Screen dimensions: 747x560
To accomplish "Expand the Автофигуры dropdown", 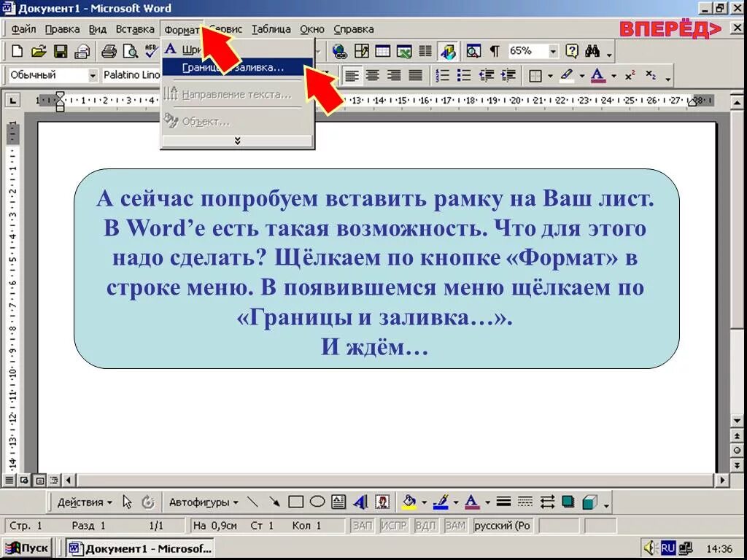I will click(204, 502).
